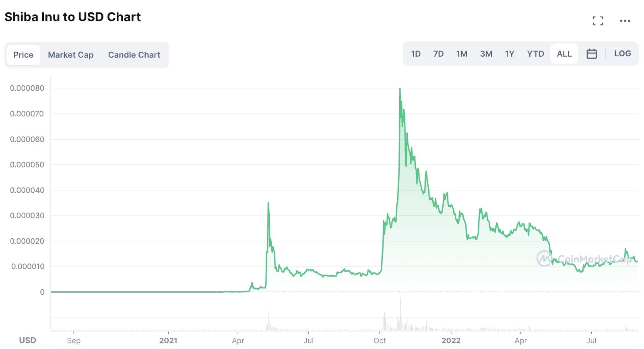Select the YTD time range
This screenshot has width=644, height=349.
[x=535, y=54]
